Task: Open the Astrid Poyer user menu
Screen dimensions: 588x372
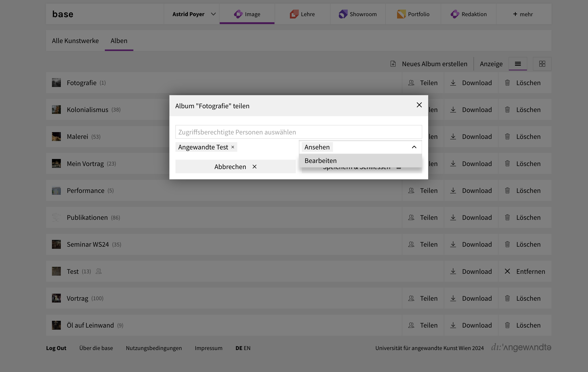Action: pyautogui.click(x=192, y=14)
